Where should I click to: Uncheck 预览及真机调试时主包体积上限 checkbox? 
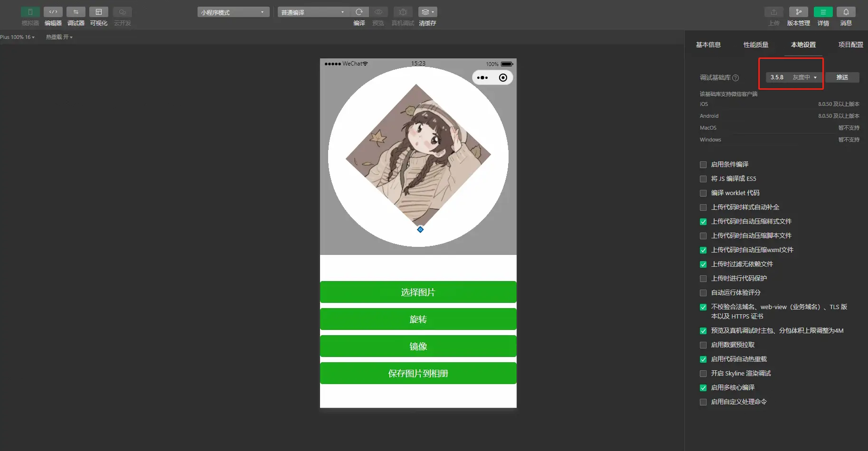703,331
